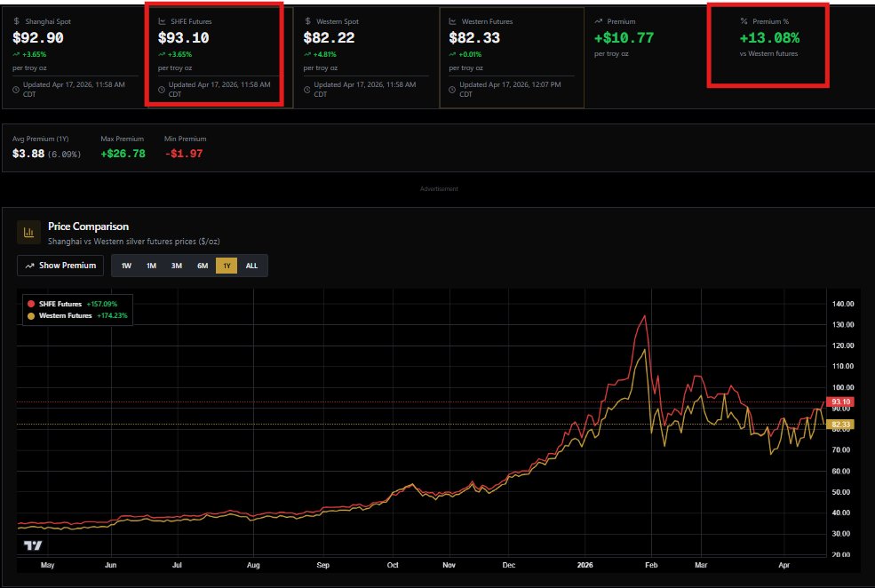Click the dollar icon beside Shanghai Spot
This screenshot has width=875, height=588.
coord(17,21)
